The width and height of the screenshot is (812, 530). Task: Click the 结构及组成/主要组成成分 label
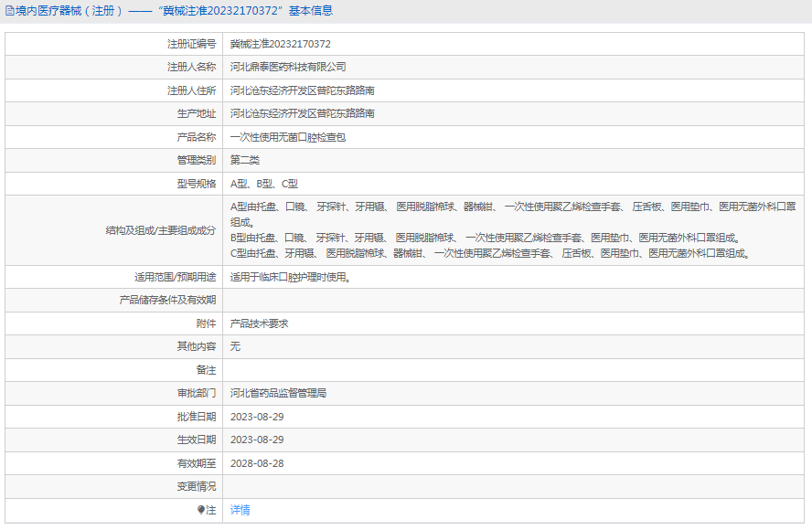click(161, 230)
